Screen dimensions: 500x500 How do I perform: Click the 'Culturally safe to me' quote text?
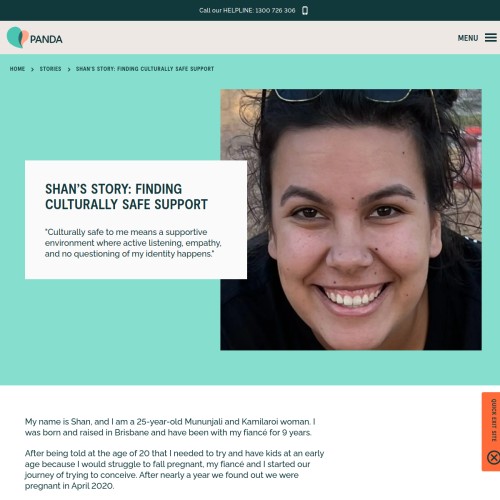pos(133,243)
